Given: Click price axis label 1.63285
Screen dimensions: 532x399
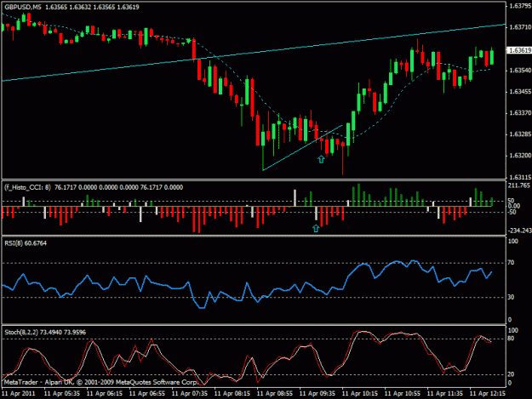Looking at the screenshot, I should click(x=520, y=134).
